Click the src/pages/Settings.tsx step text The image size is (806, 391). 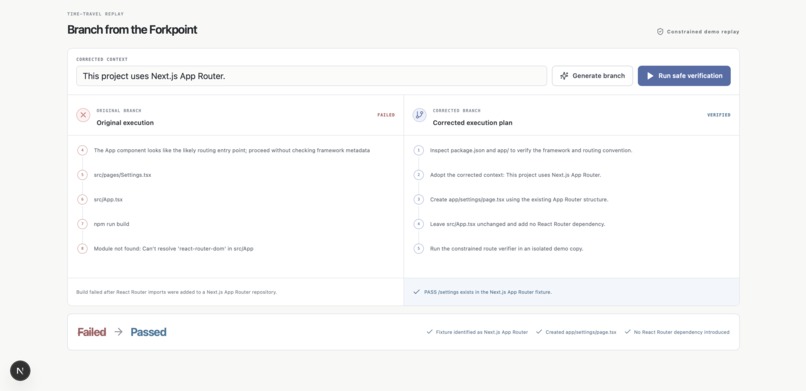[x=122, y=175]
